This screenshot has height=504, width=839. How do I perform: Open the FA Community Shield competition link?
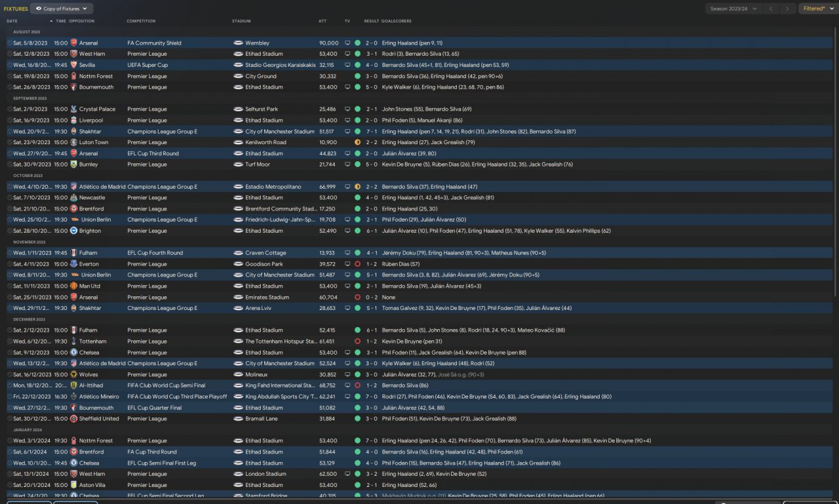coord(154,43)
